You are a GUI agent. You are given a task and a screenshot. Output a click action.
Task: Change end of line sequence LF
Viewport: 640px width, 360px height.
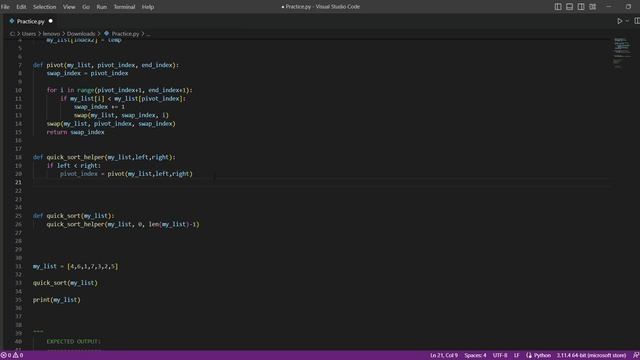pos(516,356)
